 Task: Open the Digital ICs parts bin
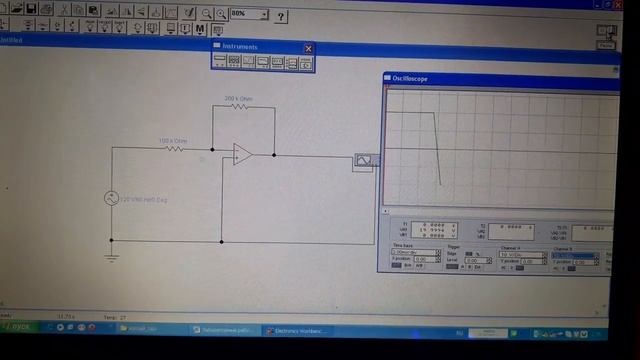click(x=120, y=27)
